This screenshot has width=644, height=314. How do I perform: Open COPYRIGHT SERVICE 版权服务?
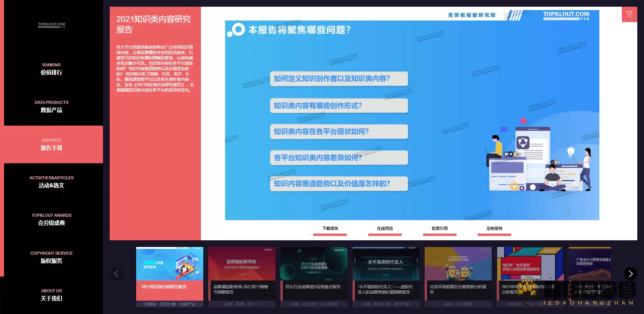click(51, 257)
